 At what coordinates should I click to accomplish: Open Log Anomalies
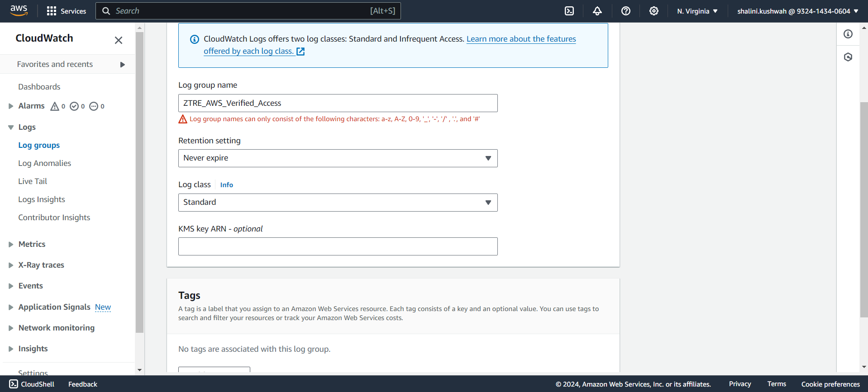pyautogui.click(x=45, y=163)
